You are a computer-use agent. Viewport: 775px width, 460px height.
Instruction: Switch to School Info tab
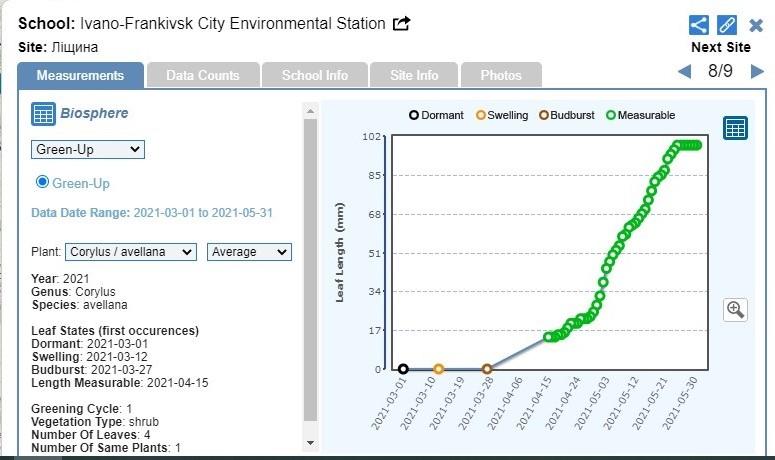315,75
